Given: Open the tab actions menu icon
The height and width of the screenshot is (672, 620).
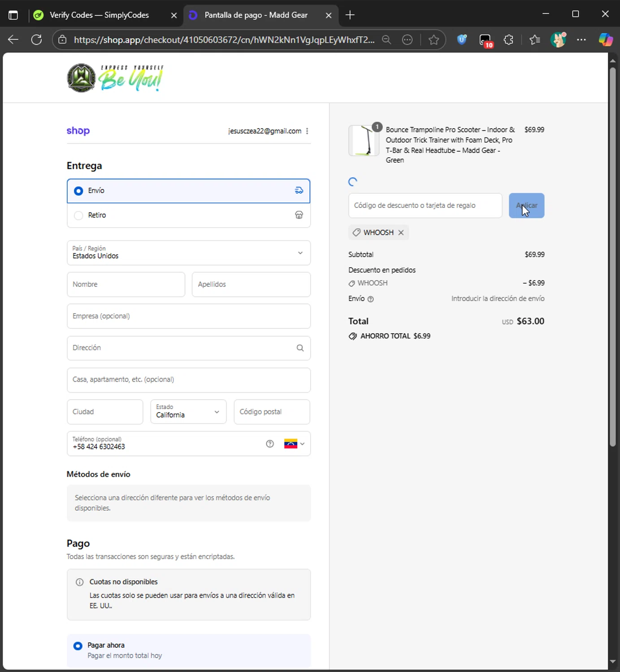Looking at the screenshot, I should [13, 15].
